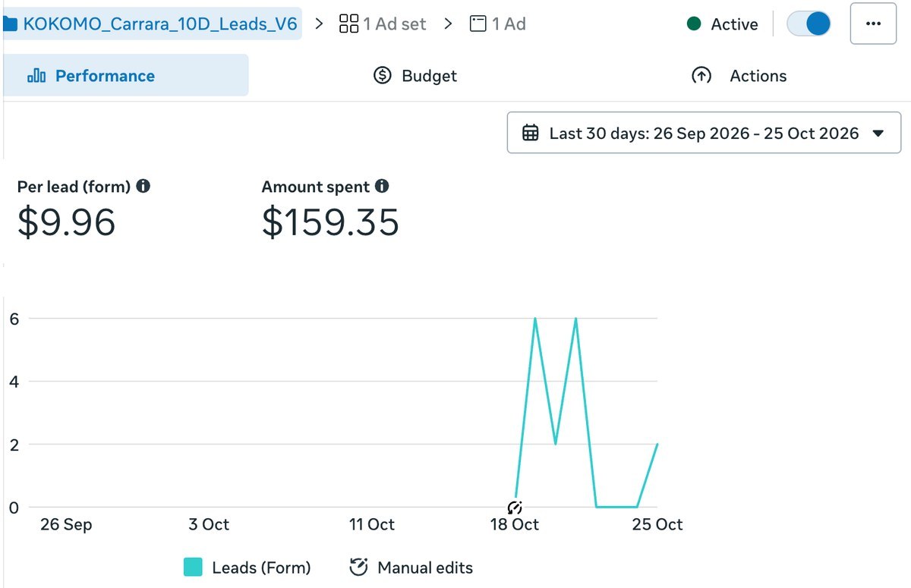Click the green Active status dot
This screenshot has height=588, width=911.
[x=694, y=24]
